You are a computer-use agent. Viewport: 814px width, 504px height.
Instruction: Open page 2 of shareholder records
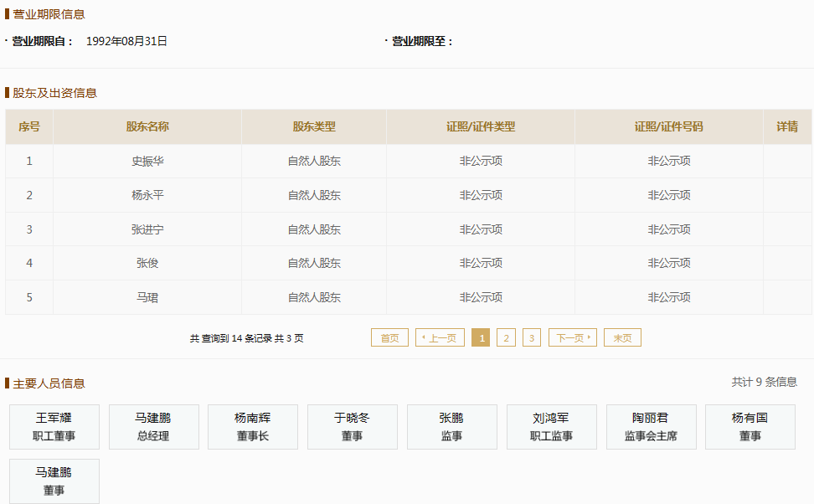tap(506, 338)
